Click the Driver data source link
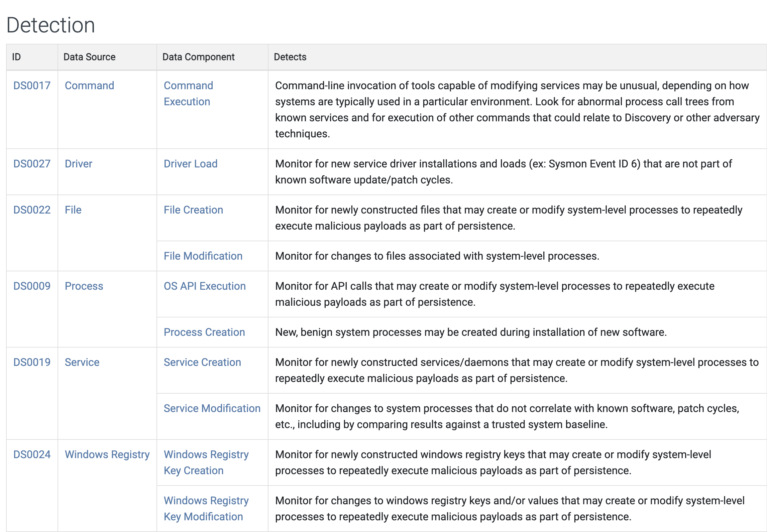This screenshot has height=532, width=767. (78, 164)
